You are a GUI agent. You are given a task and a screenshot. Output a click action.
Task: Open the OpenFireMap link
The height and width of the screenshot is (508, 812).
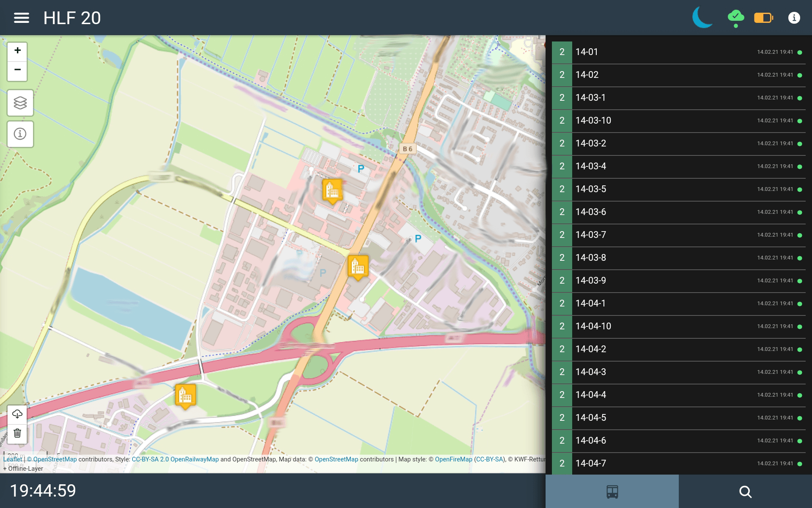click(x=453, y=459)
